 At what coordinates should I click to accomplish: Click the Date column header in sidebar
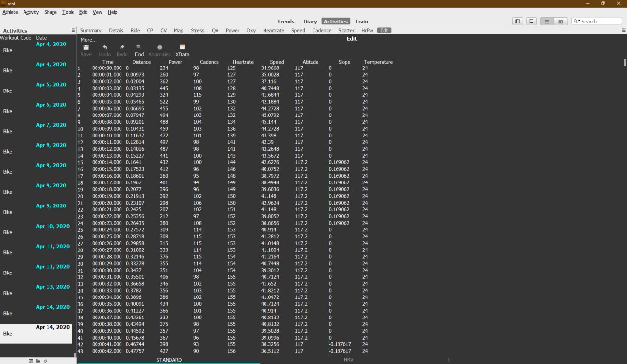tap(41, 38)
